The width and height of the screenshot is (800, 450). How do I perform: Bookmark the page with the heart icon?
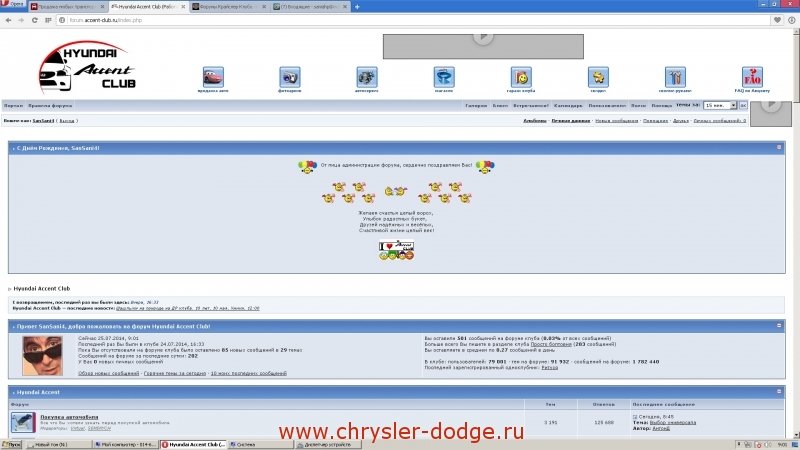[x=777, y=20]
